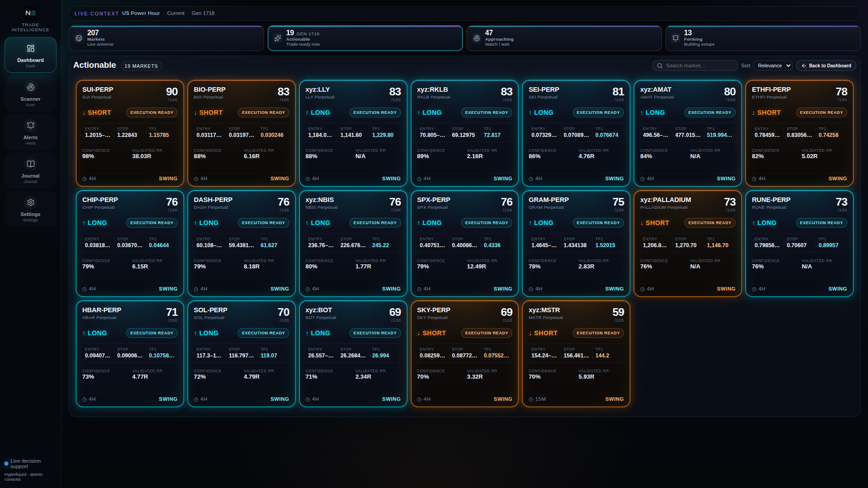This screenshot has height=488, width=868.
Task: Click the Markets globe icon
Action: pos(79,38)
